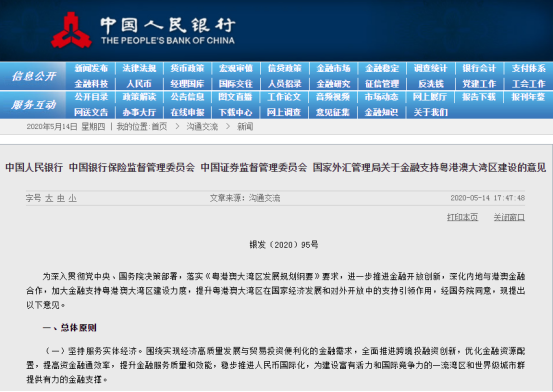Viewport: 553px width, 392px height.
Task: Click the timestamp 2020-05-14 17:47:48
Action: pyautogui.click(x=488, y=198)
